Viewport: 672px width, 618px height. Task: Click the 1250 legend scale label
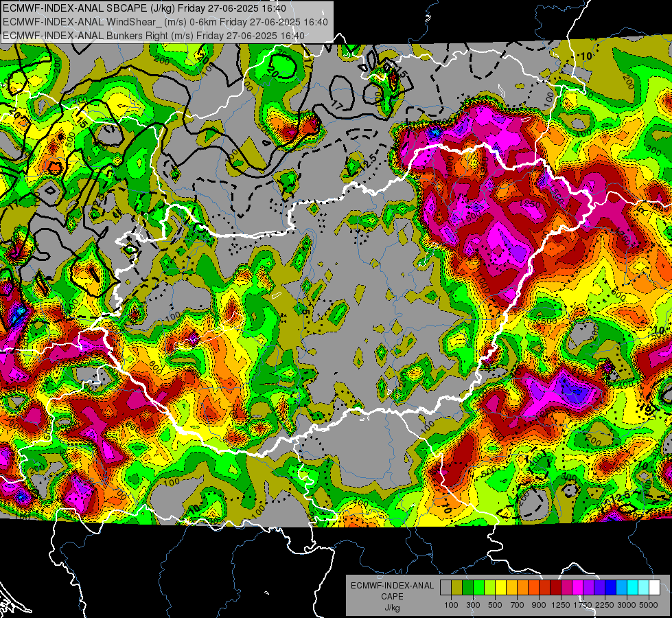561,605
